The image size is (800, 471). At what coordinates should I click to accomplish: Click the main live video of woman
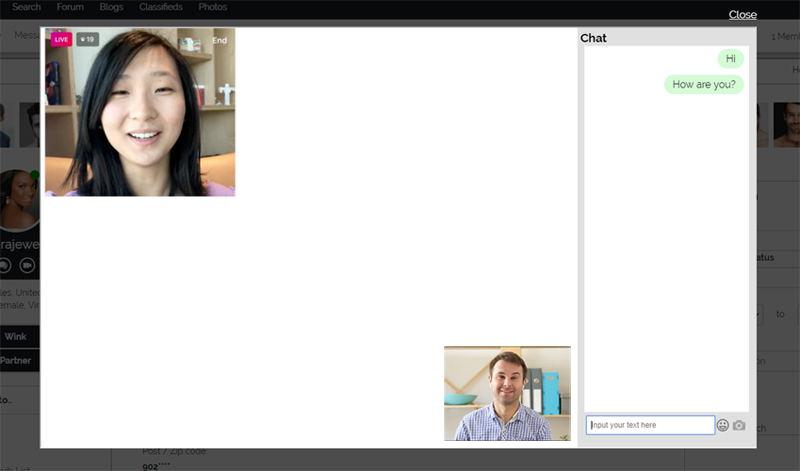pos(140,112)
